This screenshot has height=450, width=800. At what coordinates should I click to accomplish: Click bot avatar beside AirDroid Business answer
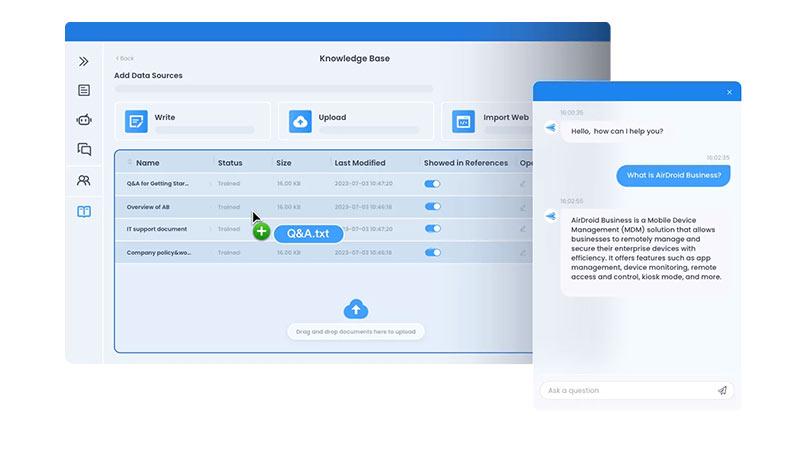tap(551, 216)
